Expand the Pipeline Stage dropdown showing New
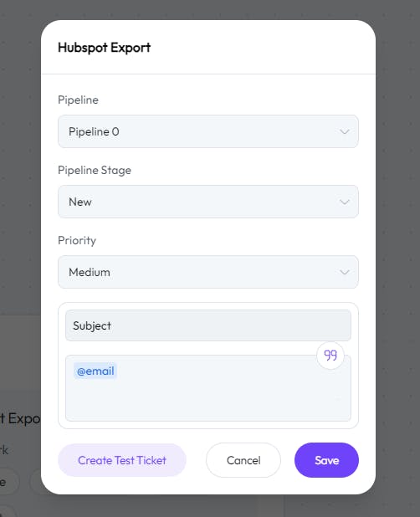The height and width of the screenshot is (517, 420). (x=208, y=202)
